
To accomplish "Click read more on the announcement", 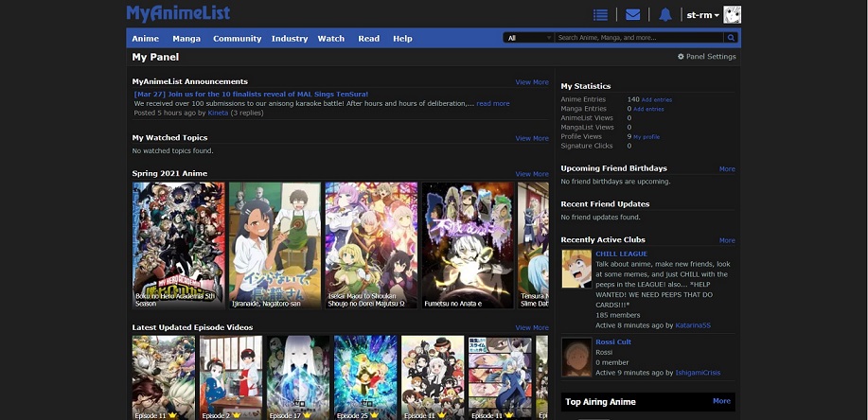I will point(492,103).
